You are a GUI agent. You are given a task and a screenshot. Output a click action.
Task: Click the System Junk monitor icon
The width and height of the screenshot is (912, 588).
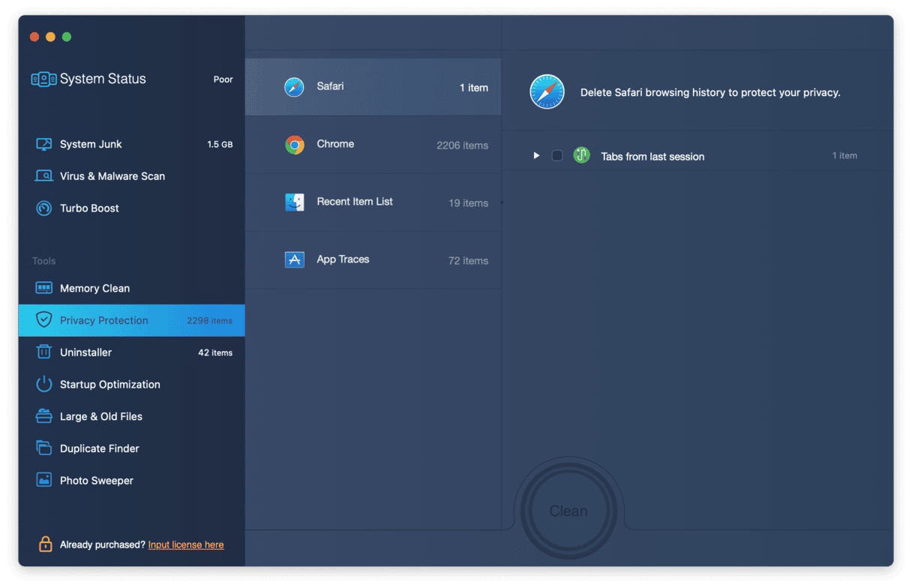pos(44,144)
